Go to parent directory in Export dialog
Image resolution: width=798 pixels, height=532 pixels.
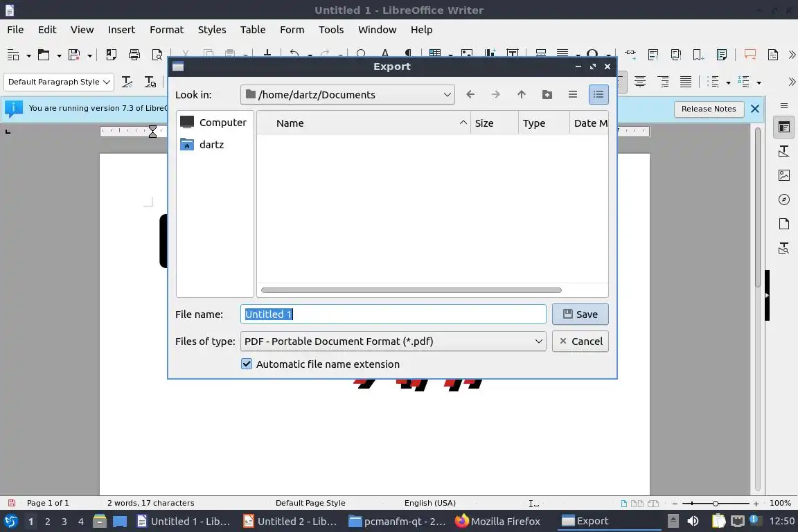tap(521, 94)
